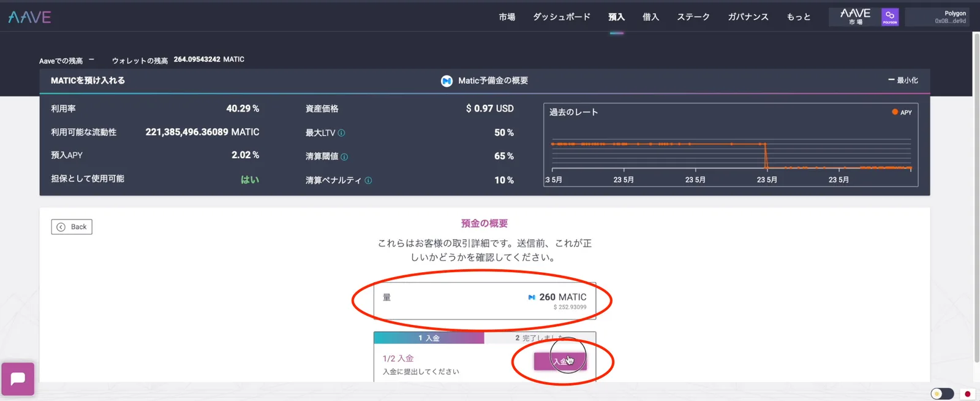Click the $ 0.97 USD asset price
This screenshot has height=401, width=980.
[490, 109]
